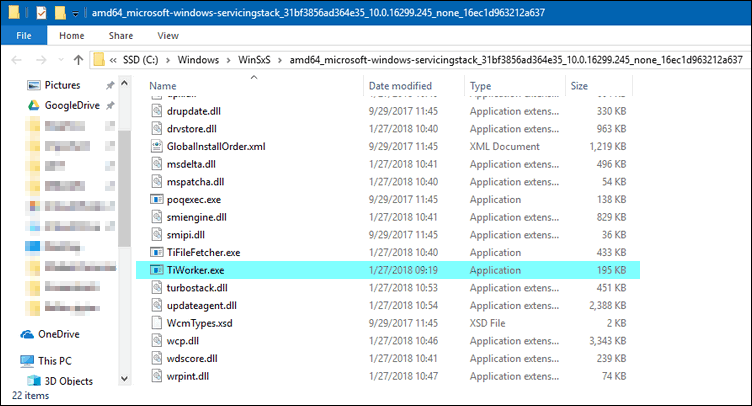Go up one folder level
Viewport: 752px width, 406px height.
78,60
